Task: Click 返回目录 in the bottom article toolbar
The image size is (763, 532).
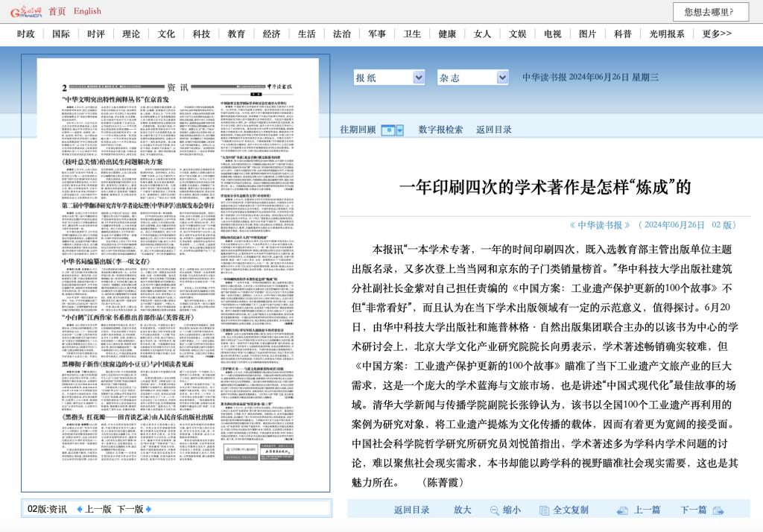Action: (411, 510)
